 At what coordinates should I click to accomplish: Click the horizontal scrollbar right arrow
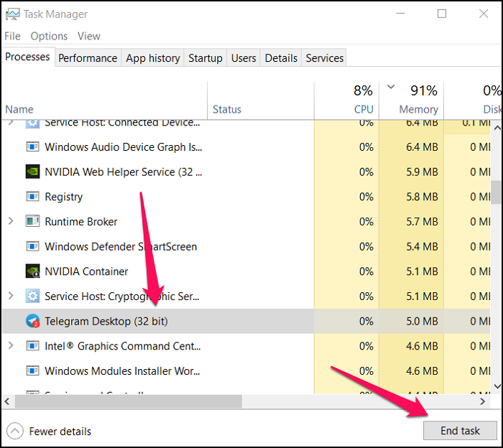pos(482,401)
